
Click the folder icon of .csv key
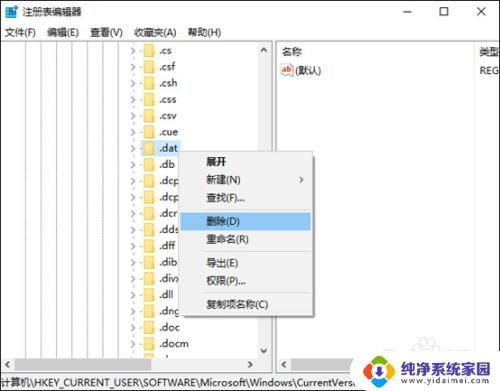[x=149, y=116]
